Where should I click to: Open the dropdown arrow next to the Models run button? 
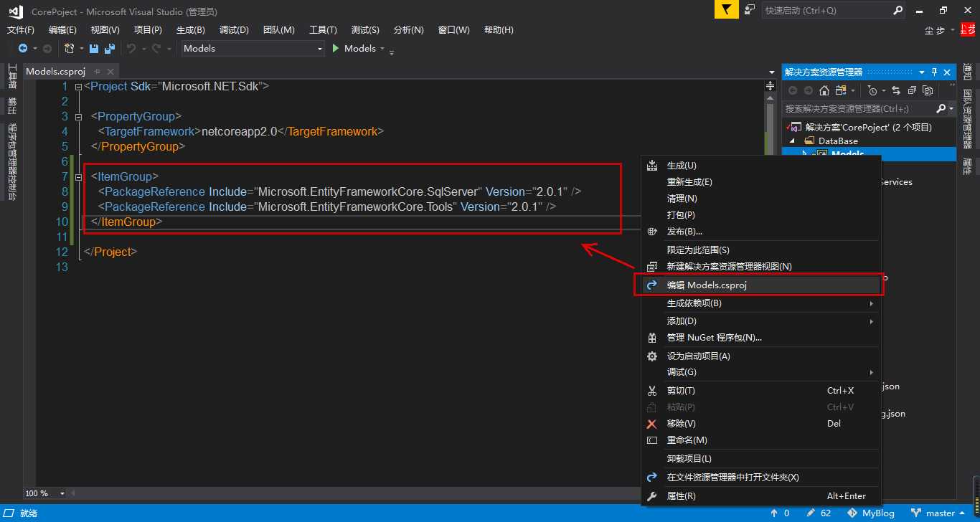[382, 48]
